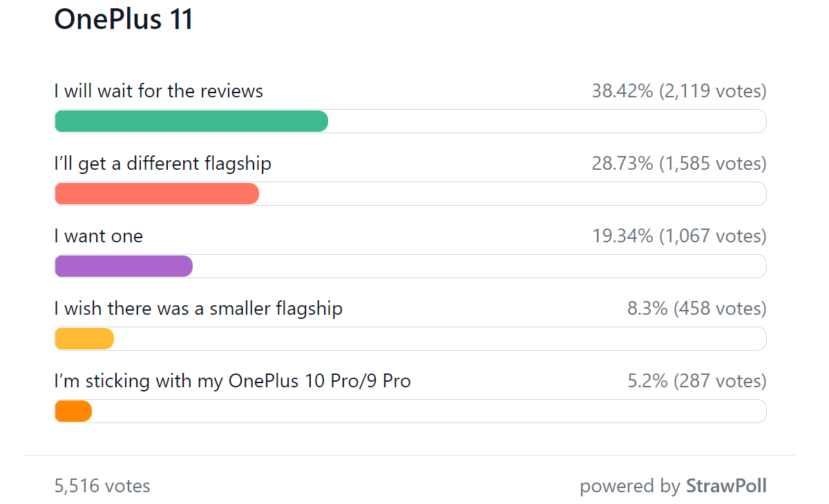Click the orange sticking with OnePlus bar
The height and width of the screenshot is (504, 829).
tap(73, 411)
